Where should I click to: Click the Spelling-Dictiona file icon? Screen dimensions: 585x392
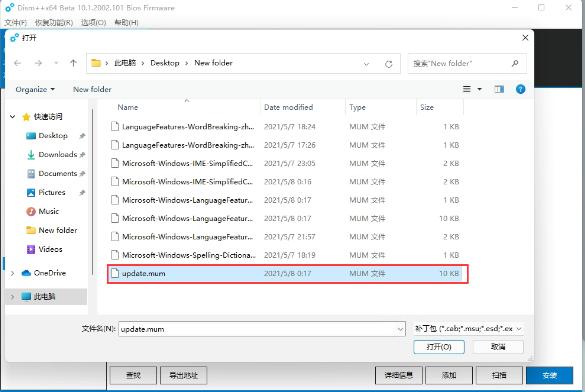(x=115, y=255)
